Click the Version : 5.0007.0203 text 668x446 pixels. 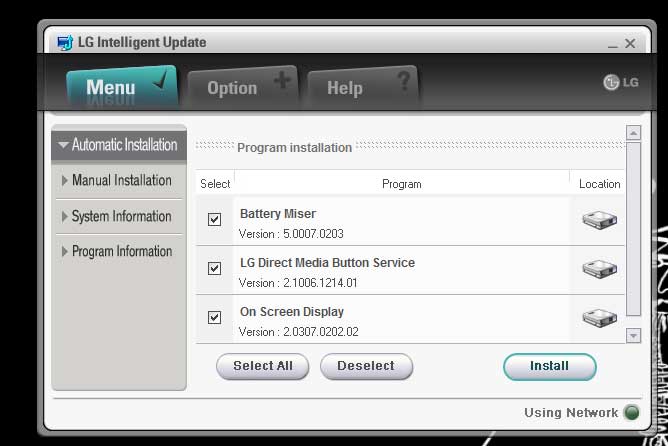(291, 234)
